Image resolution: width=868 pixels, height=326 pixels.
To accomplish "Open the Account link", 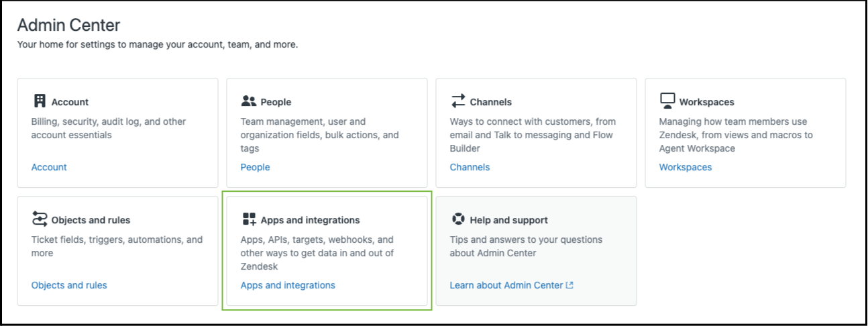I will pyautogui.click(x=49, y=167).
